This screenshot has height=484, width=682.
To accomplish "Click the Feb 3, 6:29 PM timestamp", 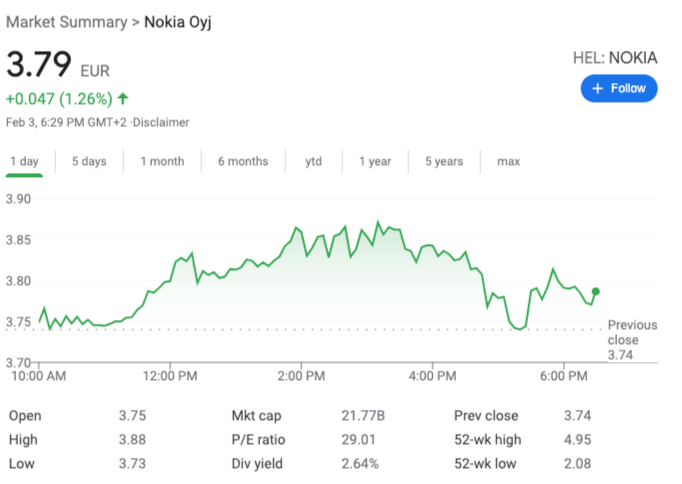I will click(x=66, y=122).
